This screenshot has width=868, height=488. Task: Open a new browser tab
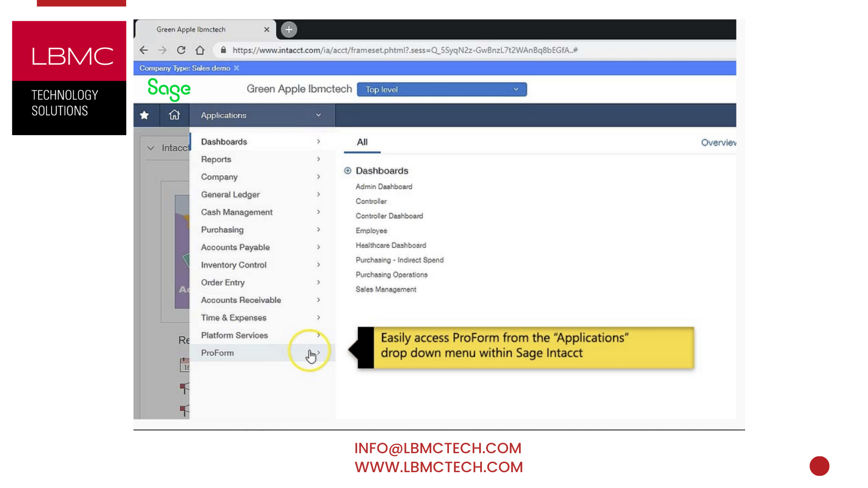click(289, 30)
